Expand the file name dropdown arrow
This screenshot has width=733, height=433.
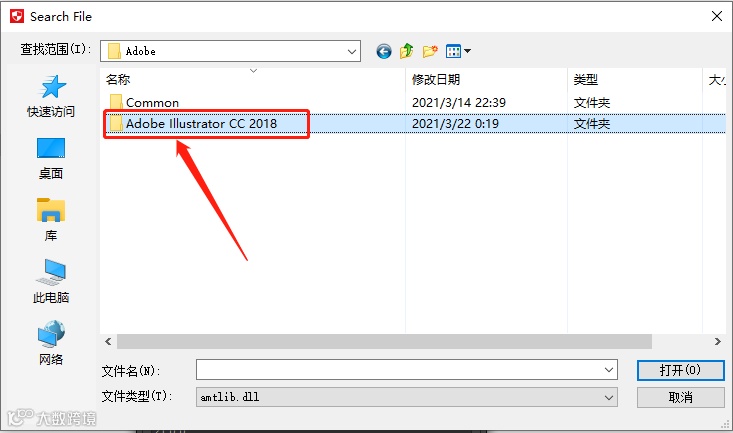[608, 370]
